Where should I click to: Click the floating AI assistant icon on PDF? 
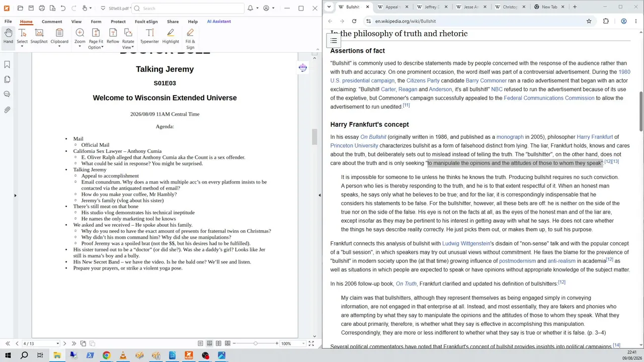[302, 68]
